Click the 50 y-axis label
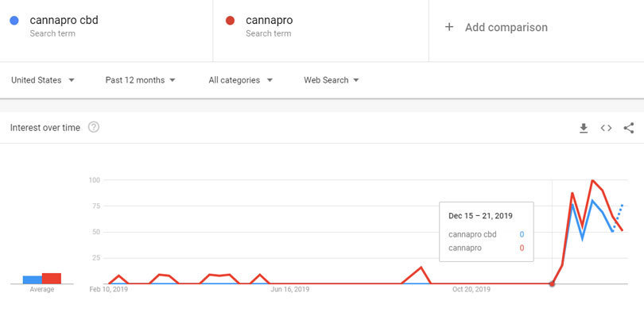Viewport: 644px width, 324px height. [96, 232]
